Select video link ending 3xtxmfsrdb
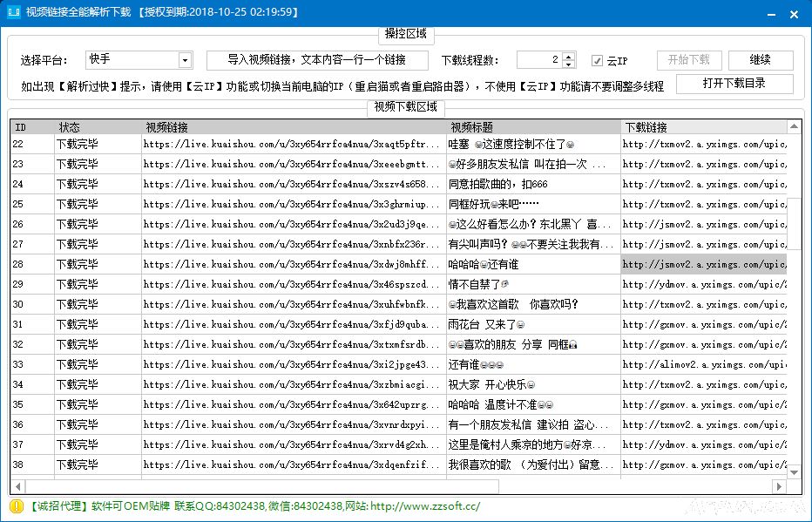Image resolution: width=812 pixels, height=522 pixels. 292,344
